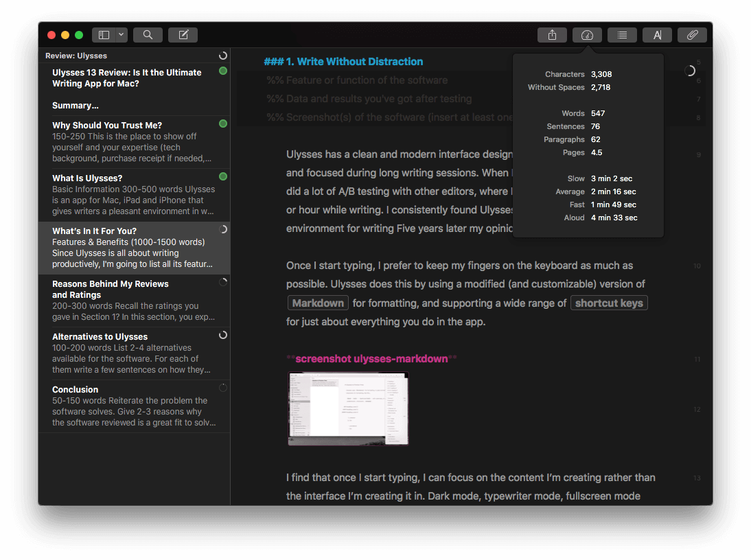Click the Characters count 3,308
Viewport: 751px width, 560px height.
[601, 74]
